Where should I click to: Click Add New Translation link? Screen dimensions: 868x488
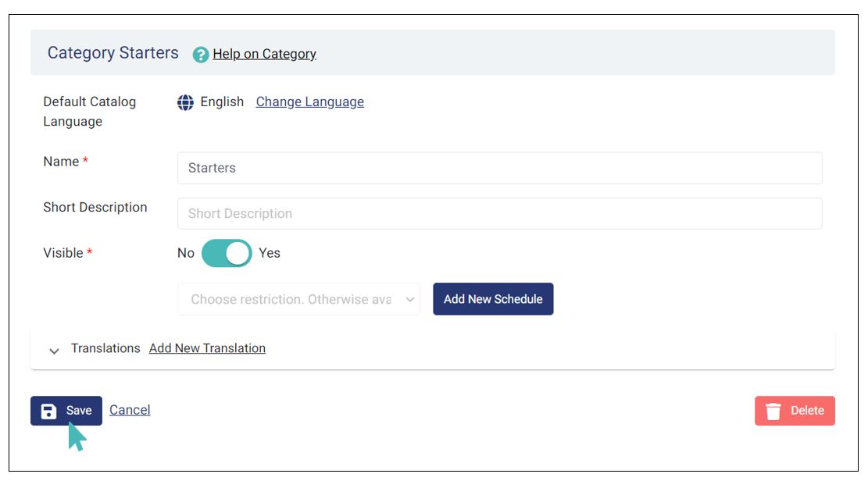(207, 348)
